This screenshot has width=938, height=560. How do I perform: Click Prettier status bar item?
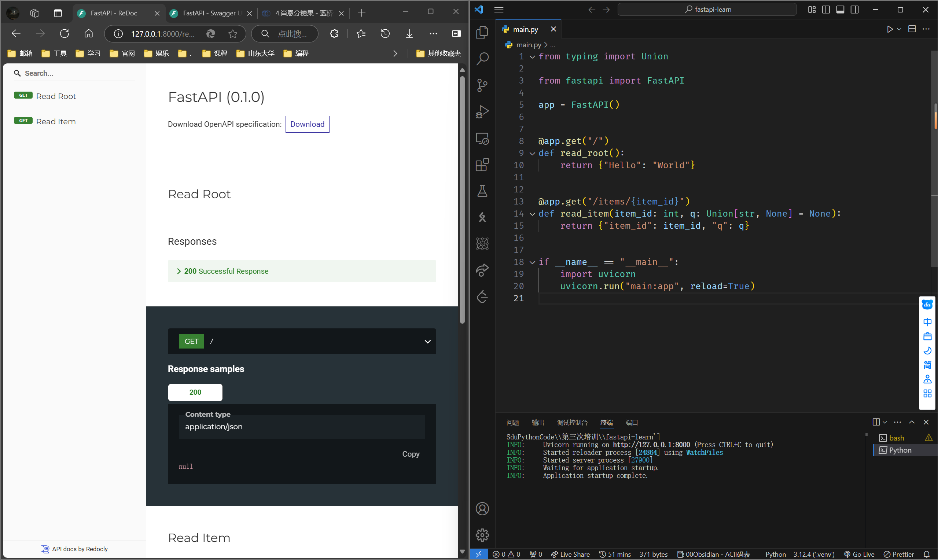click(x=899, y=555)
